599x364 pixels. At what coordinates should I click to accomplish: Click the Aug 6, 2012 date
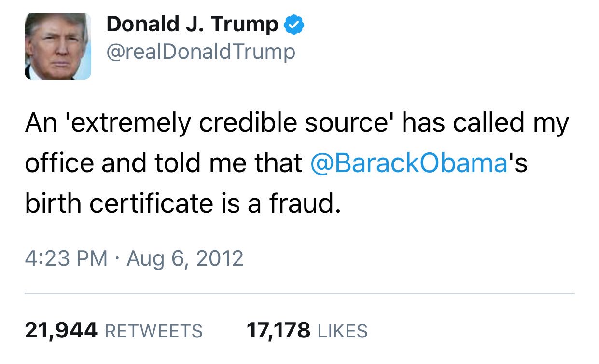[185, 258]
